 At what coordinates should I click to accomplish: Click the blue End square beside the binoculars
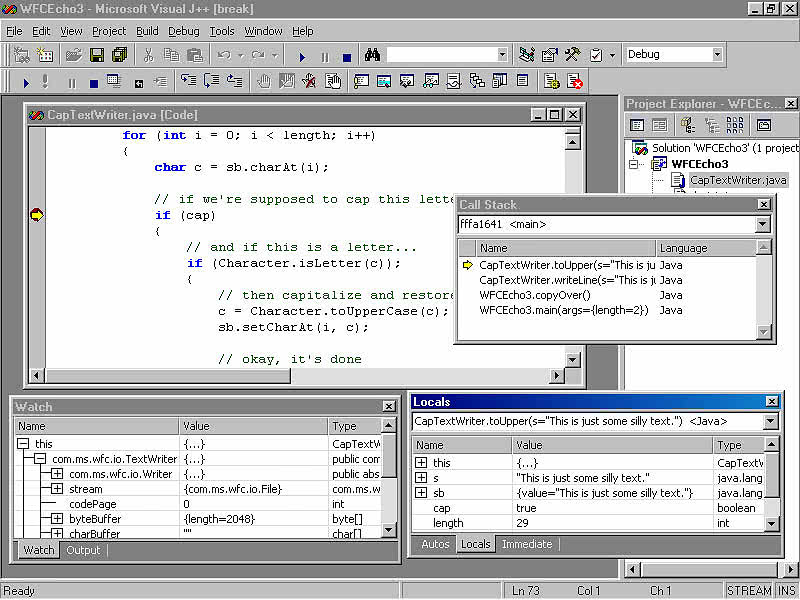(x=347, y=57)
